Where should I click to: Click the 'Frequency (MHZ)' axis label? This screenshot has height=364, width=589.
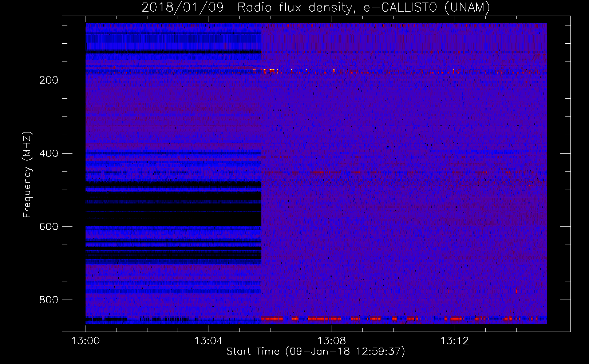pyautogui.click(x=27, y=174)
